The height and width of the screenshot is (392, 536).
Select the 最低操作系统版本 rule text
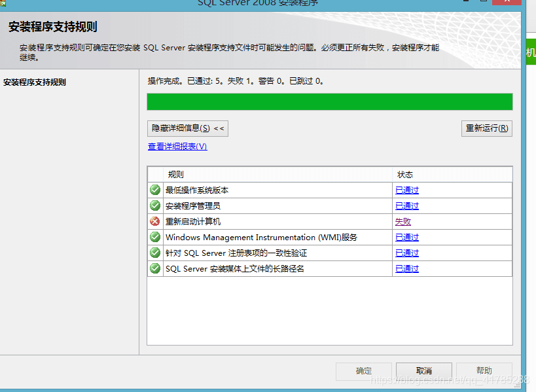tap(197, 190)
